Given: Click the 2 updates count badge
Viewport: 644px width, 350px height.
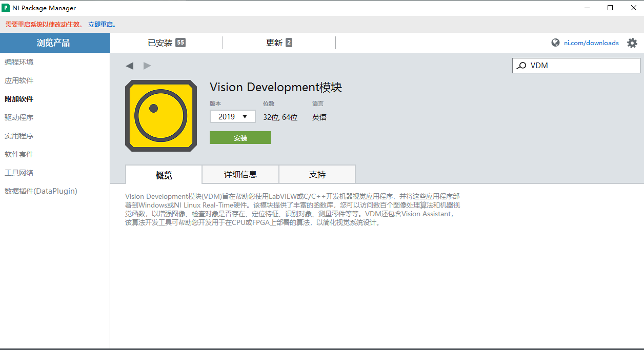Looking at the screenshot, I should point(289,43).
